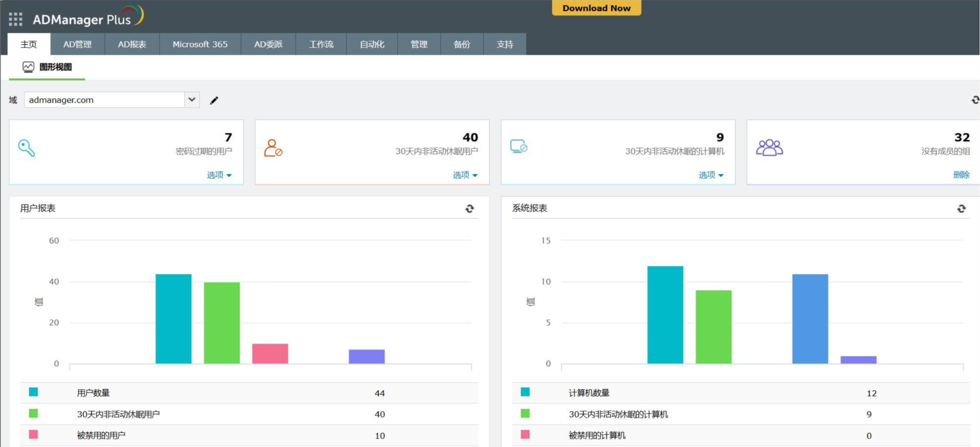Open the Microsoft 365 tab
980x447 pixels.
[200, 44]
